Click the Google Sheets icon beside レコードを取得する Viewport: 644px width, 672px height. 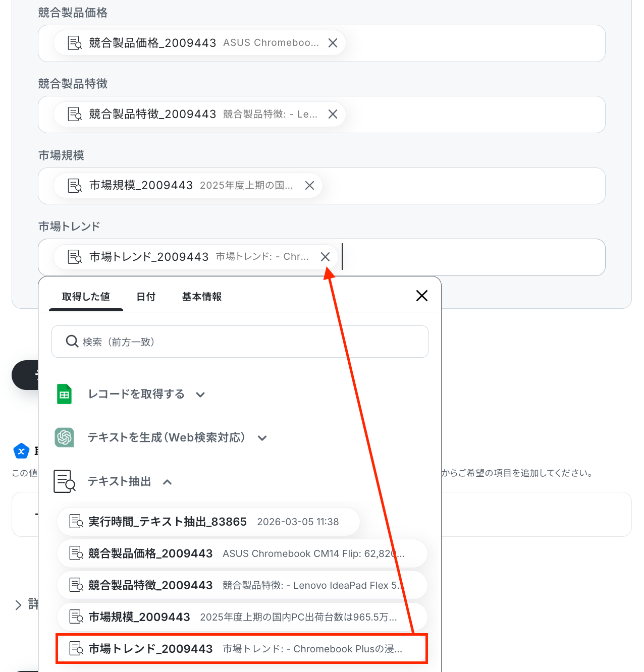64,395
